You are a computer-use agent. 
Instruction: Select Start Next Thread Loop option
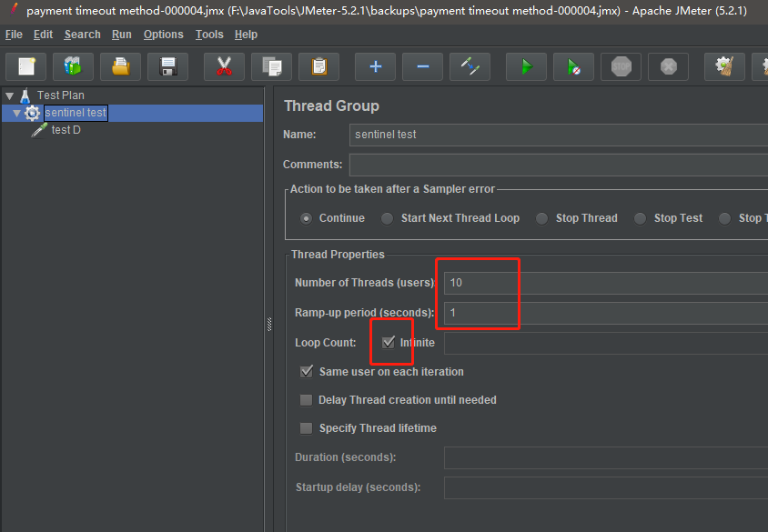click(388, 218)
